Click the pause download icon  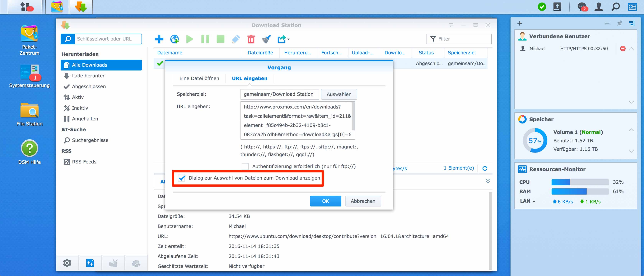(205, 39)
